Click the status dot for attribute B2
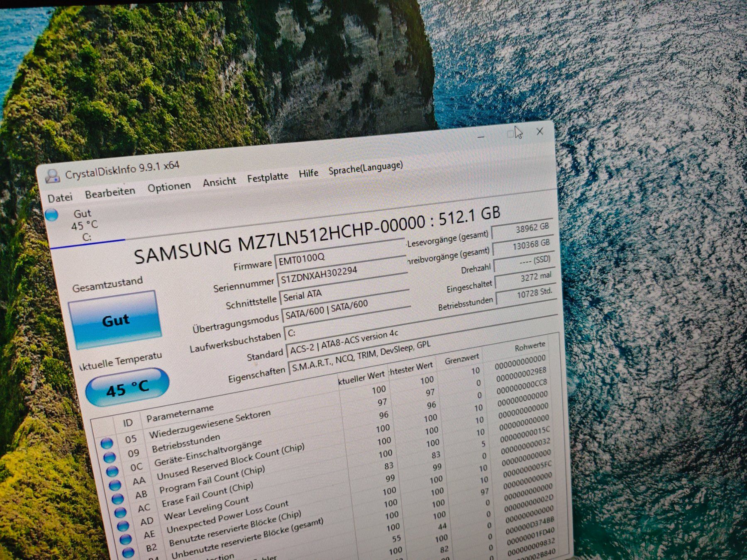Image resolution: width=747 pixels, height=560 pixels. click(x=128, y=552)
